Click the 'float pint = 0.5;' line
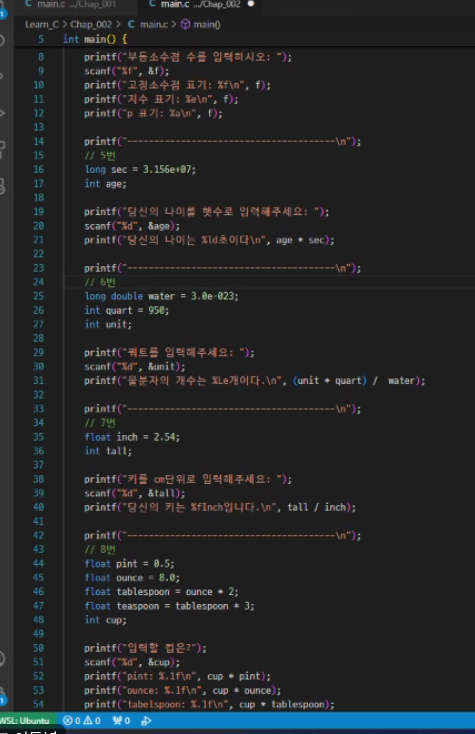This screenshot has width=475, height=734. [x=129, y=564]
